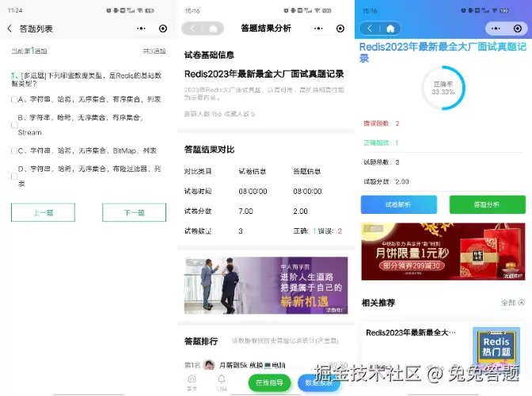532x396 pixels.
Task: Tap home icon on blue-header result screen
Action: point(390,29)
